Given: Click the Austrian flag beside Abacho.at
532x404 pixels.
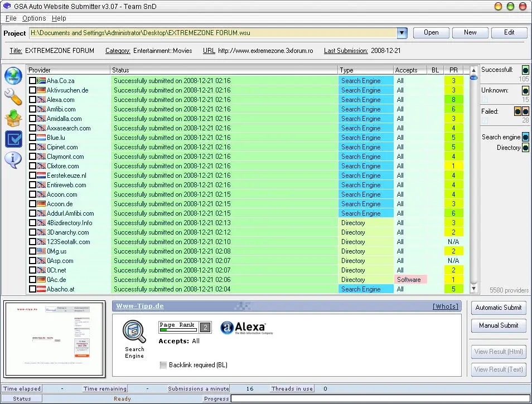Looking at the screenshot, I should click(41, 289).
